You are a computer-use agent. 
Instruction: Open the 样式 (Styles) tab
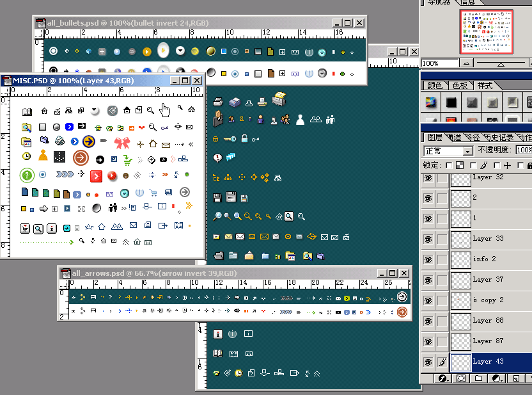click(x=485, y=86)
